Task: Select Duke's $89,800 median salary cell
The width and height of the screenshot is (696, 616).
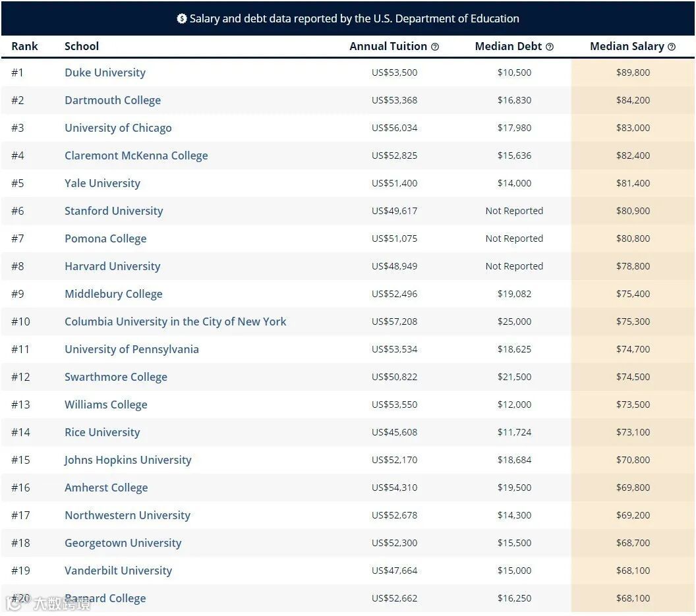Action: [x=633, y=72]
